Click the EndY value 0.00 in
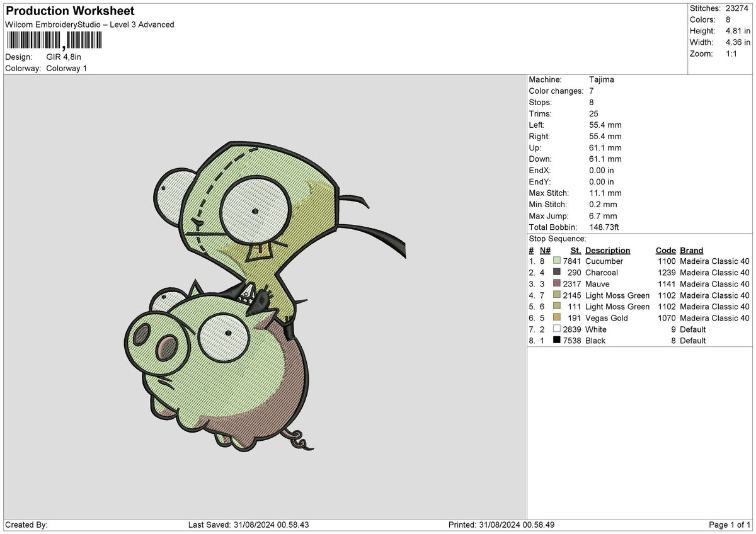 602,181
